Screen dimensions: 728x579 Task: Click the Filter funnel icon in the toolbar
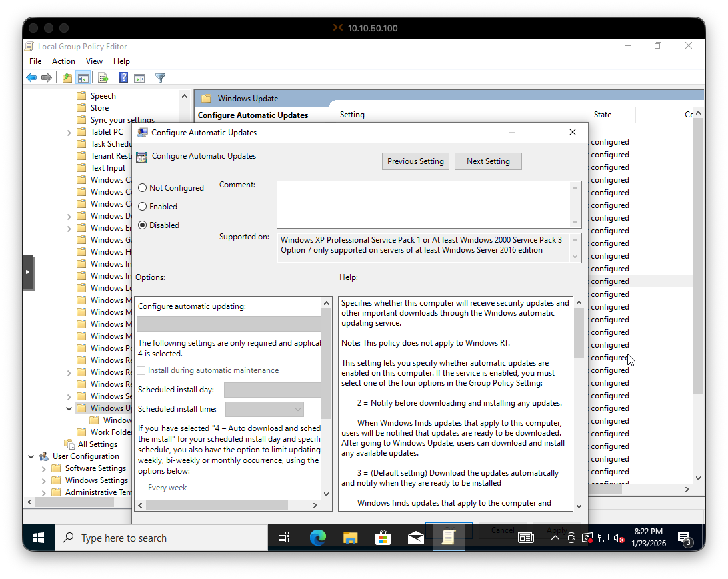160,78
